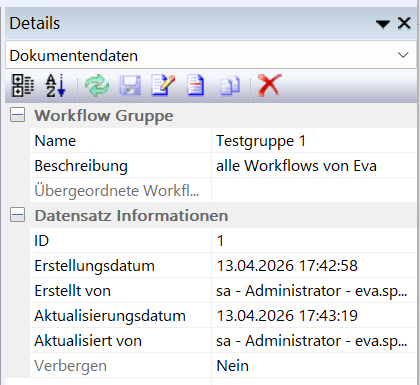Edit record with pencil document icon
The height and width of the screenshot is (385, 420).
163,86
